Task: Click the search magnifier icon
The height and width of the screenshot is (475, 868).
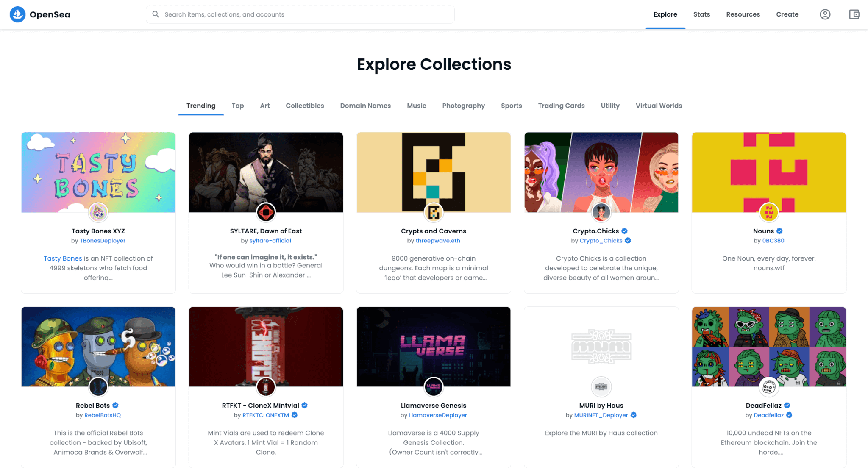Action: coord(156,14)
